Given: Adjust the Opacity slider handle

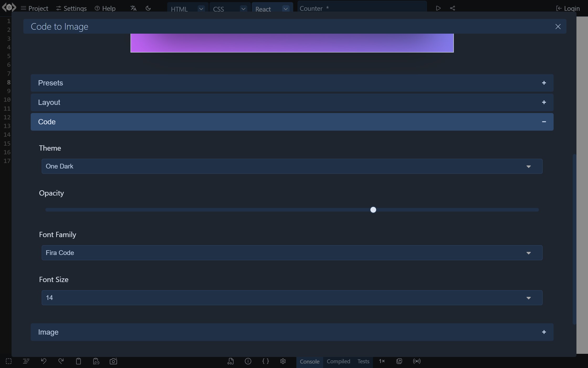Looking at the screenshot, I should [373, 210].
